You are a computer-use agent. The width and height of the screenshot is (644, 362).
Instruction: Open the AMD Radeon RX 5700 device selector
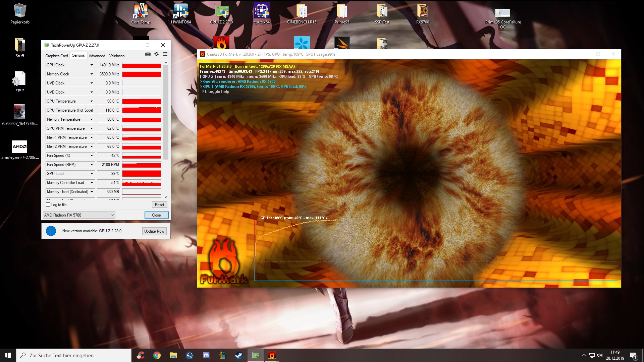point(79,215)
